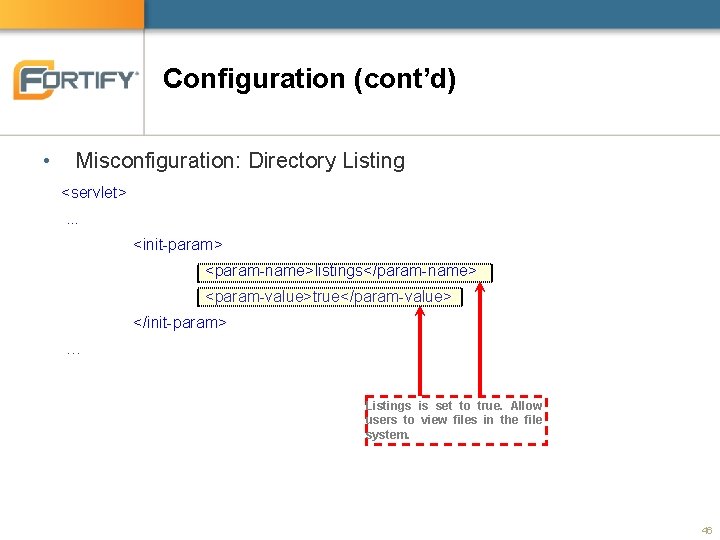Click the slide page number 46
Image resolution: width=720 pixels, height=540 pixels.
coord(707,530)
